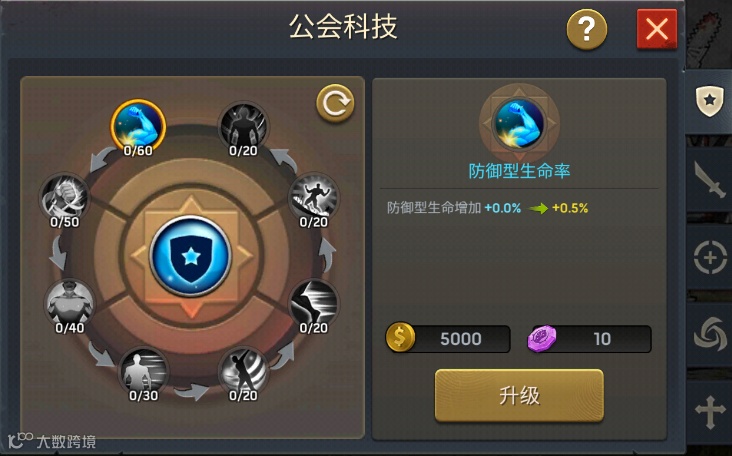Click the central blue shield star emblem
The width and height of the screenshot is (732, 456).
(x=190, y=256)
